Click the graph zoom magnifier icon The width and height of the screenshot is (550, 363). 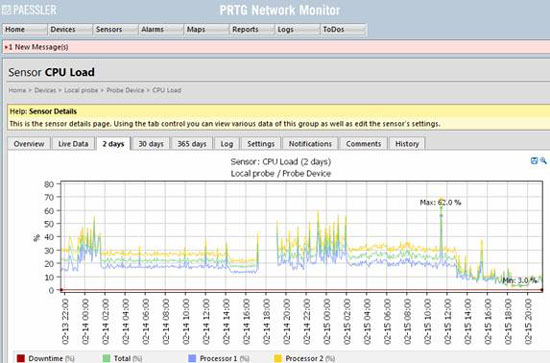pos(543,161)
